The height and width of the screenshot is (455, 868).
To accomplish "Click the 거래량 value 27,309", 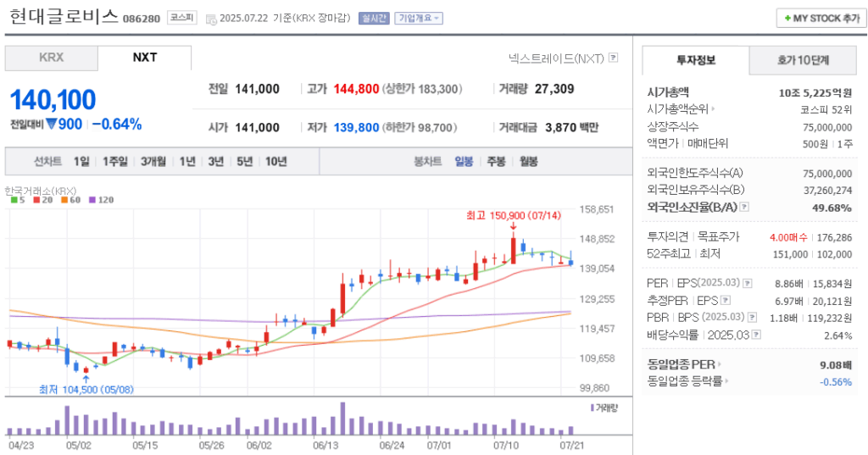I will (x=554, y=89).
